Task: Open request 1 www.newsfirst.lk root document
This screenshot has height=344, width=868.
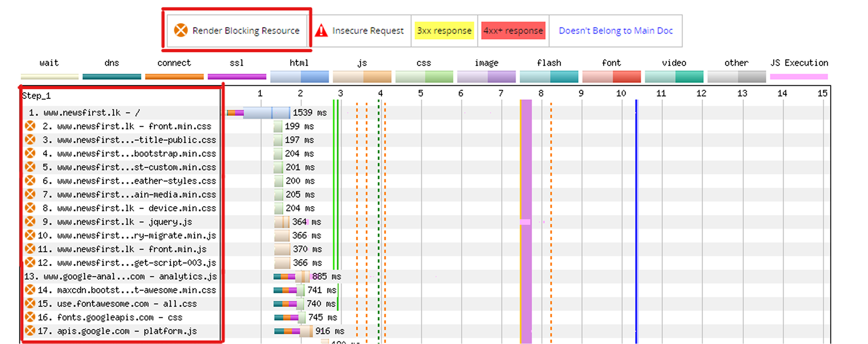Action: click(85, 113)
